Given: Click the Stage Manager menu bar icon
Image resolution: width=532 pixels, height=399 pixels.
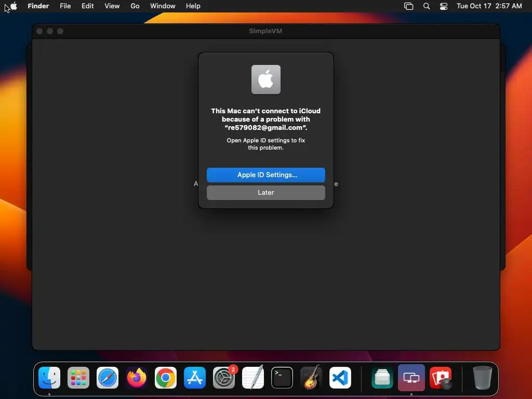Looking at the screenshot, I should pyautogui.click(x=408, y=6).
